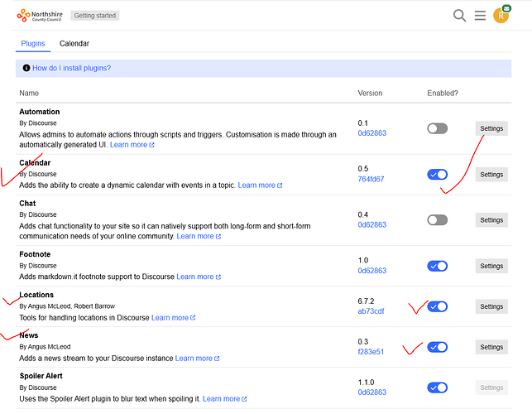Open commit 0d62863 in Automation row

371,133
